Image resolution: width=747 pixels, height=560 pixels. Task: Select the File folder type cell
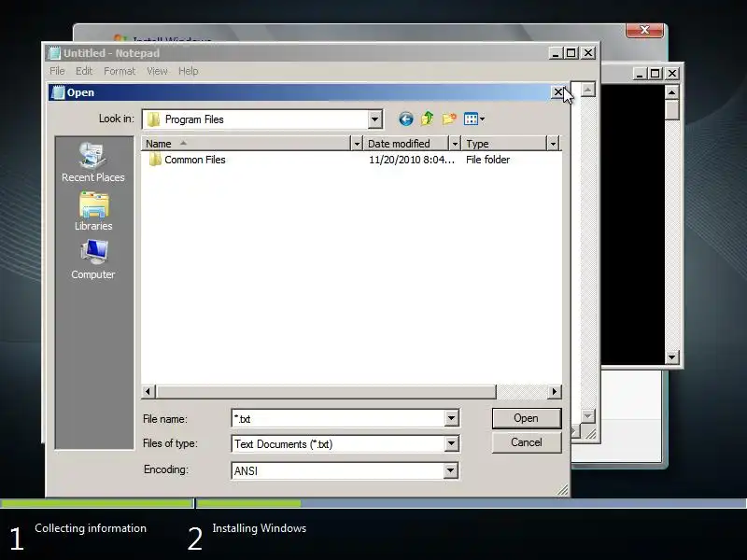tap(487, 160)
